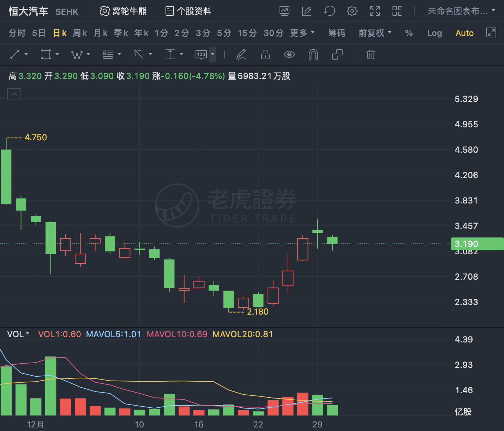This screenshot has width=504, height=431.
Task: Click the 2.180 low price label
Action: (258, 312)
